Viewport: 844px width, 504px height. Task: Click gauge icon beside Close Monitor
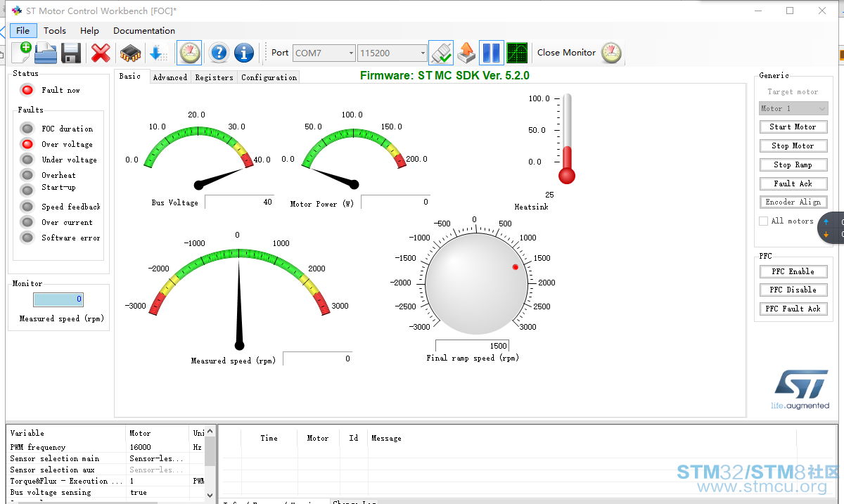click(x=611, y=53)
